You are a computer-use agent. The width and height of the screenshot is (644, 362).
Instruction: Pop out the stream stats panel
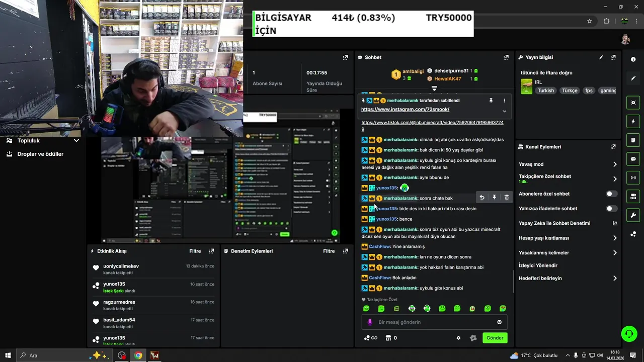click(x=345, y=57)
